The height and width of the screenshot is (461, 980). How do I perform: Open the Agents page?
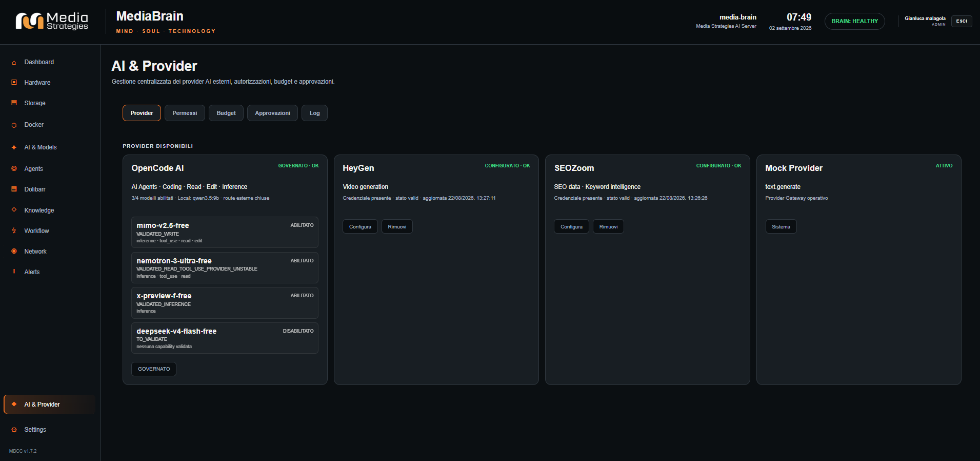pos(50,169)
